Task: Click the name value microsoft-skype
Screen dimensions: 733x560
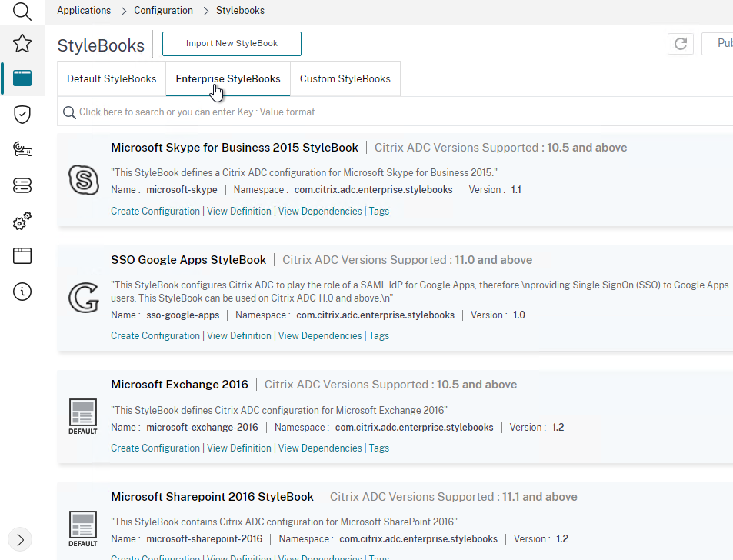Action: [x=182, y=190]
